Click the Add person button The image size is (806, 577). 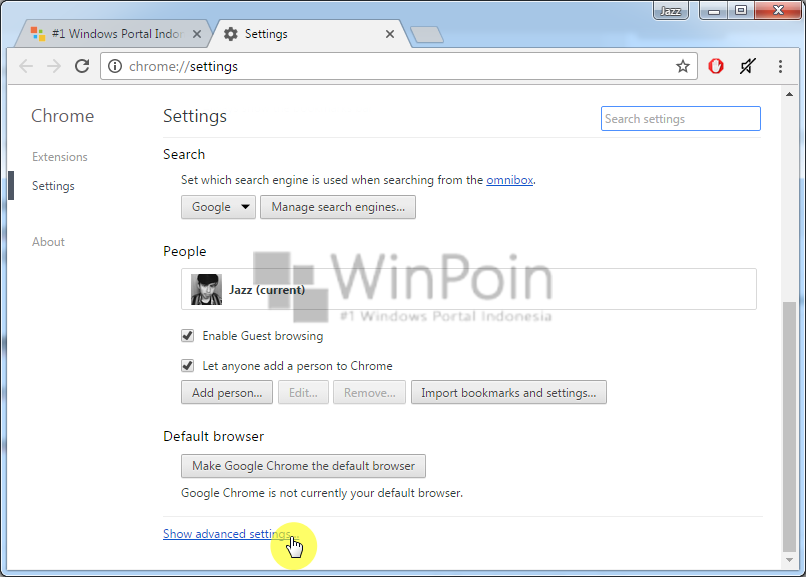pos(227,393)
